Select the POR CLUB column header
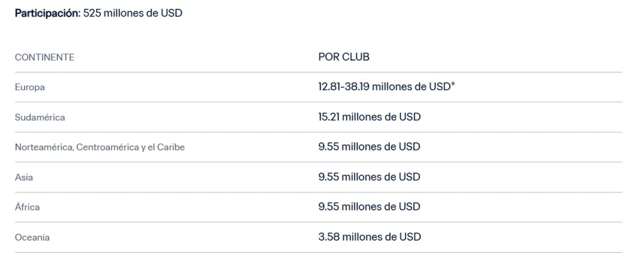Screen dimensions: 644x264 pyautogui.click(x=344, y=57)
